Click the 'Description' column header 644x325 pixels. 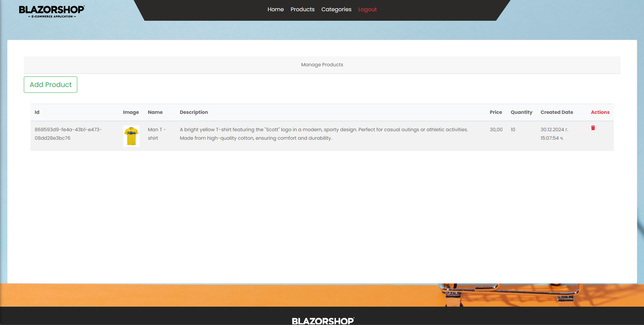coord(194,112)
